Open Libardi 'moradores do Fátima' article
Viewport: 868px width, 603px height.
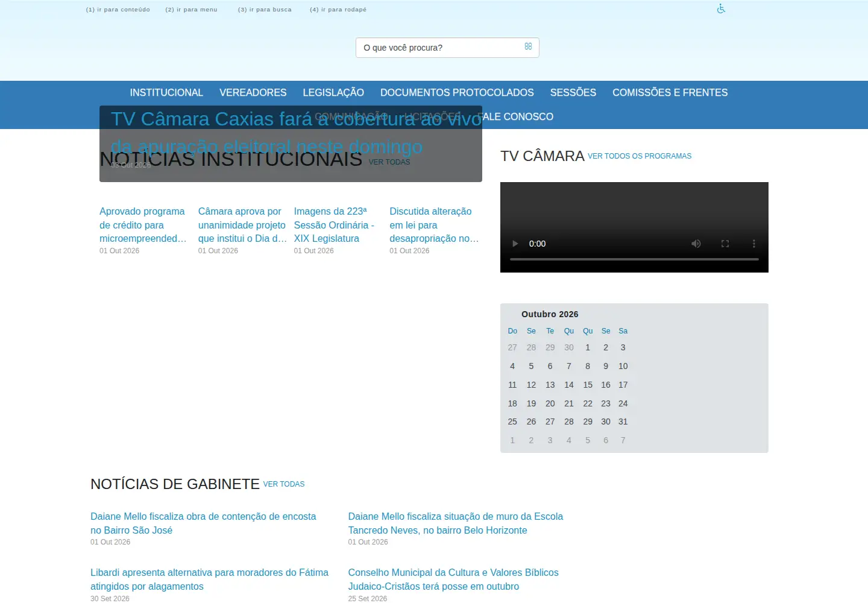209,579
